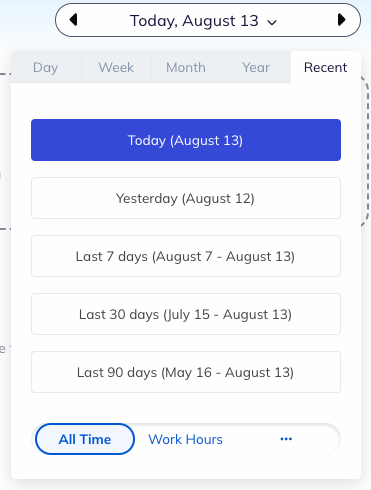The width and height of the screenshot is (371, 490).
Task: Switch filter to Work Hours
Action: pos(185,439)
